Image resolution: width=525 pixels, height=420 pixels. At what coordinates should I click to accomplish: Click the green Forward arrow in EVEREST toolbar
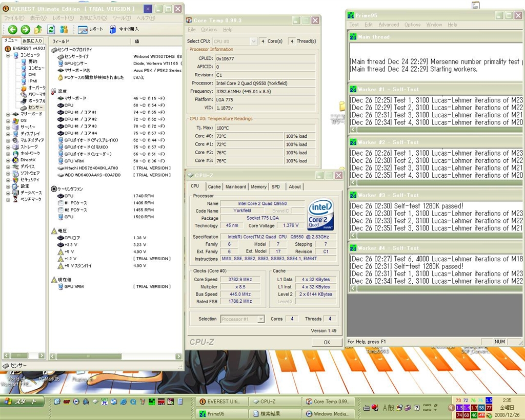coord(25,30)
